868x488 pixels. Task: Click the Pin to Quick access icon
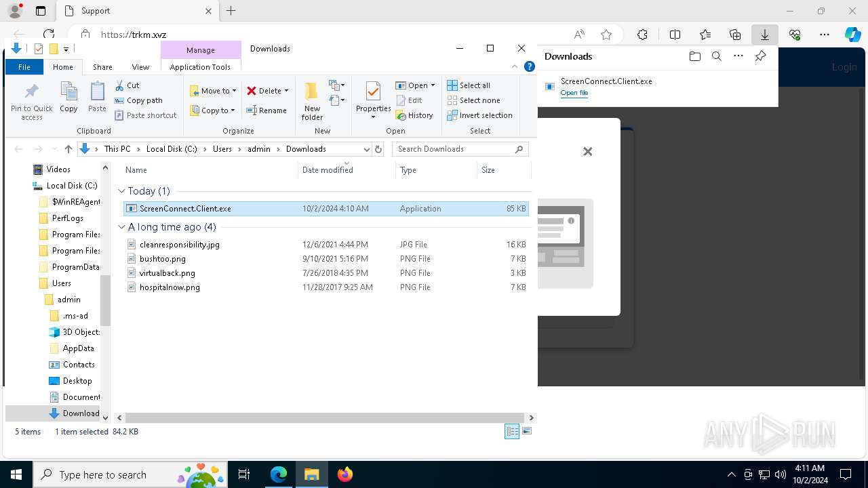point(31,91)
